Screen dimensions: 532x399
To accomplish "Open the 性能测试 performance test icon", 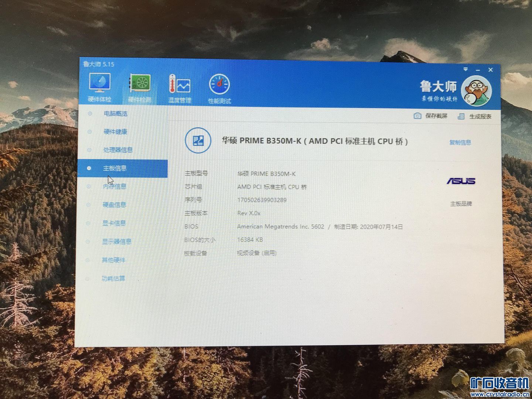I will 219,84.
